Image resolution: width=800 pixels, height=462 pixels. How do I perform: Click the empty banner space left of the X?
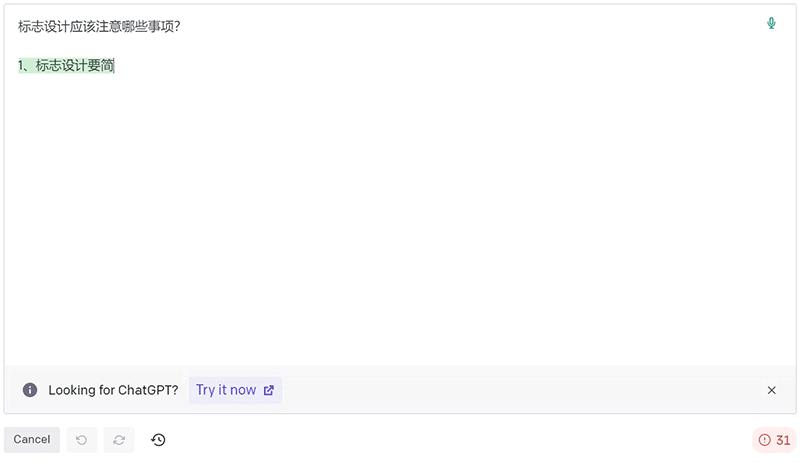pyautogui.click(x=520, y=390)
